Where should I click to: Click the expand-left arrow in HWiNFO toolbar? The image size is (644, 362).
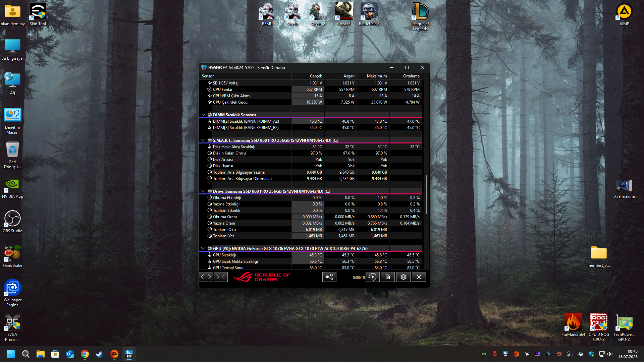pyautogui.click(x=202, y=277)
